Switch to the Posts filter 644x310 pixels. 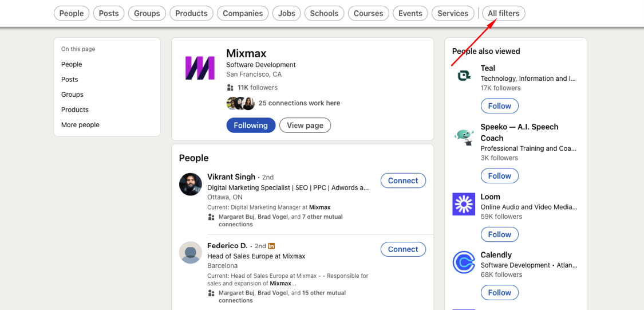pos(109,13)
